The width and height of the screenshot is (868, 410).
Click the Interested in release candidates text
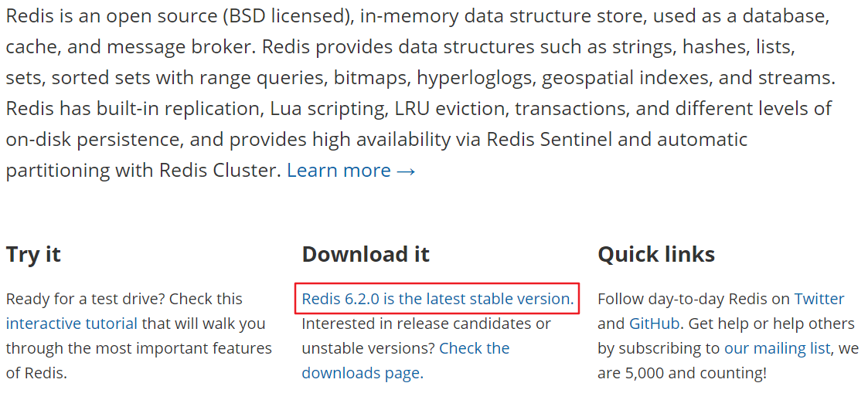[426, 324]
